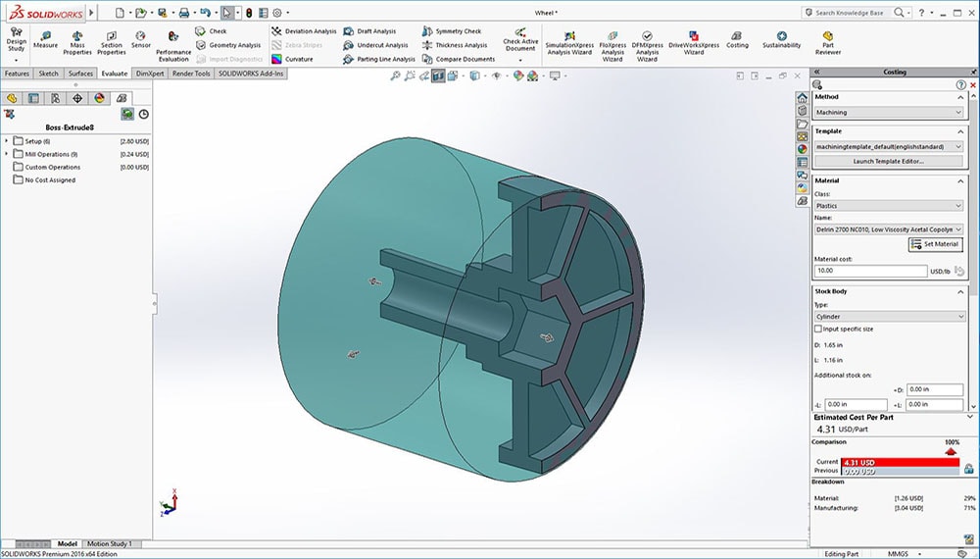The width and height of the screenshot is (980, 559).
Task: Switch to the DimXpert tab
Action: [x=150, y=74]
